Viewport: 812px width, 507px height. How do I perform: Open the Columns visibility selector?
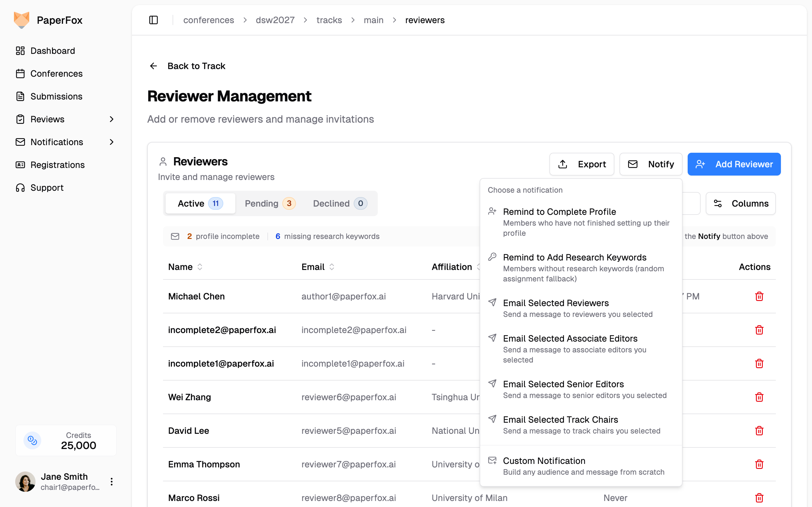[741, 203]
